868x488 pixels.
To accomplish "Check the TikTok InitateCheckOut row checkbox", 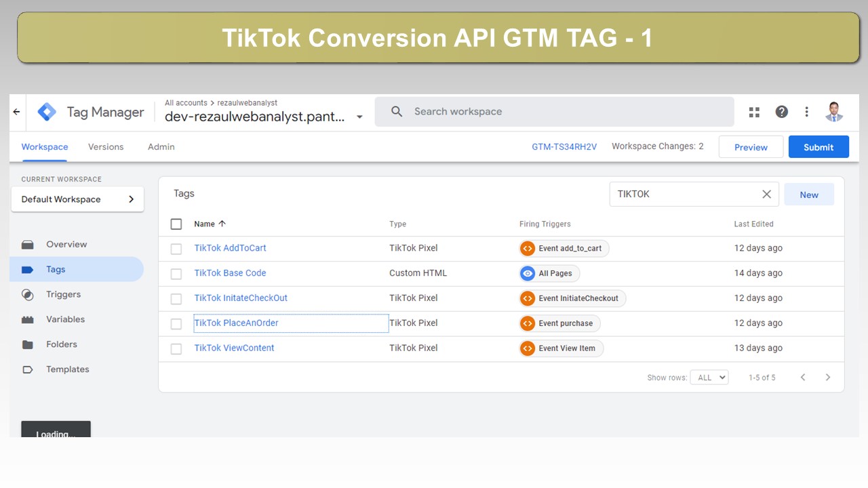I will 176,299.
